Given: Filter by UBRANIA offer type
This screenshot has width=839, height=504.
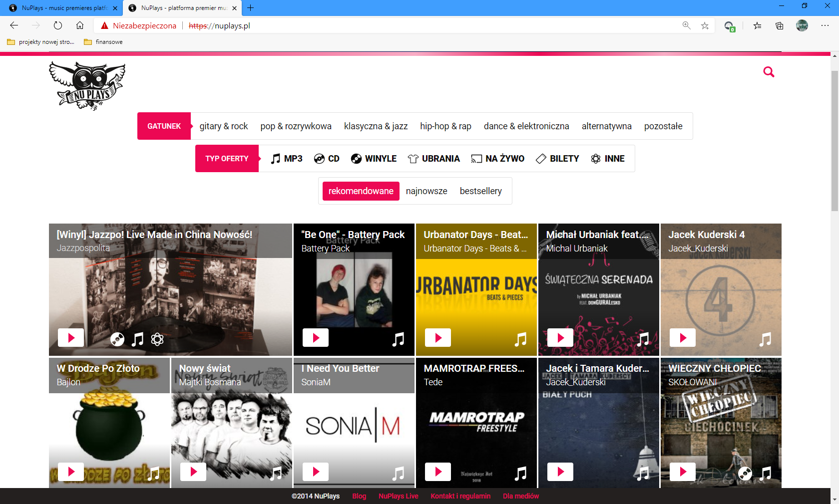Looking at the screenshot, I should (x=433, y=159).
